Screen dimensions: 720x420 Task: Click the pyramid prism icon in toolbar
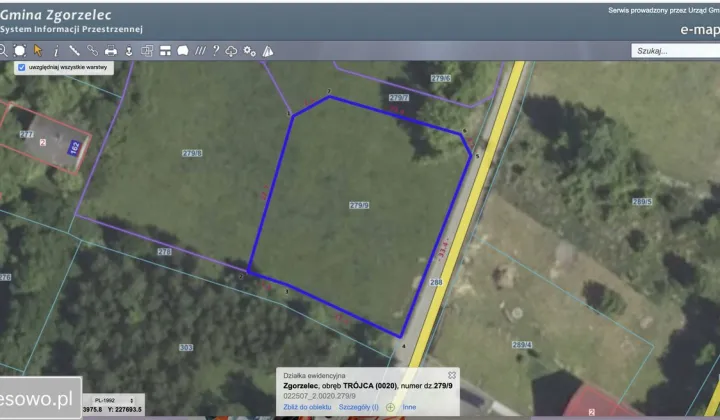(x=268, y=51)
